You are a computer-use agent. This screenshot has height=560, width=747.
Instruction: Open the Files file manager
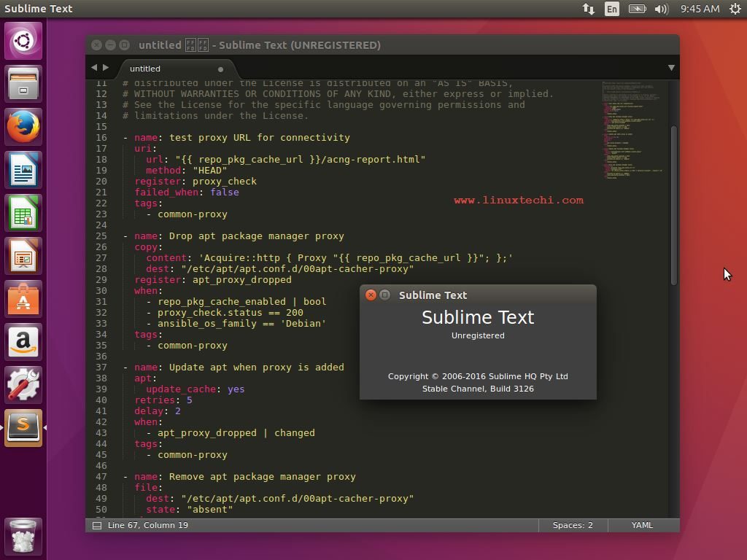(24, 83)
